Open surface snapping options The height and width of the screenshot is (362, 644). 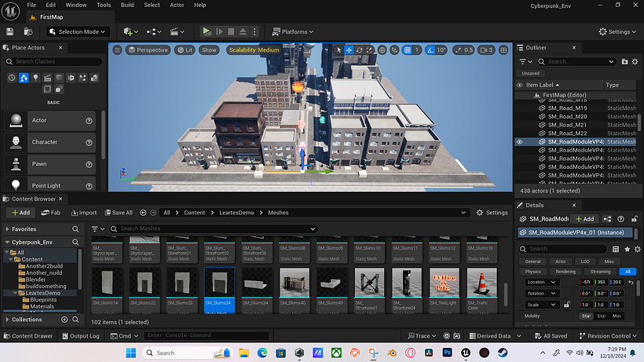(x=394, y=50)
